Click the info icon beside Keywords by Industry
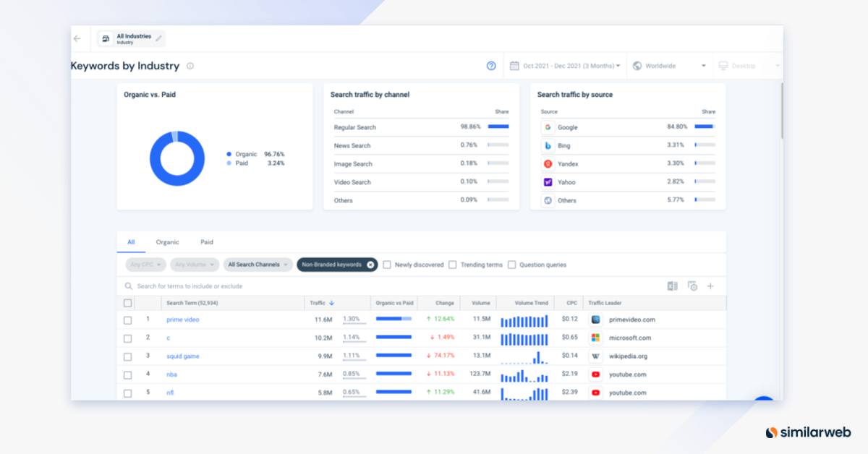The height and width of the screenshot is (454, 868). [x=189, y=66]
